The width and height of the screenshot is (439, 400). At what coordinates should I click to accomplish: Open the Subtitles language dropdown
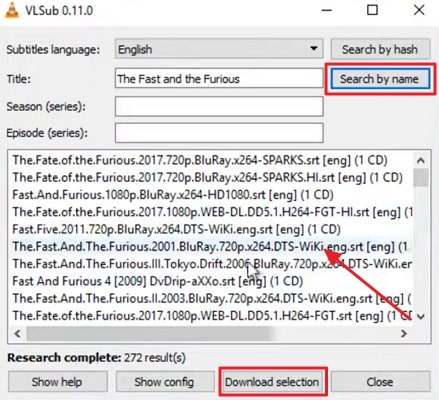(x=219, y=49)
